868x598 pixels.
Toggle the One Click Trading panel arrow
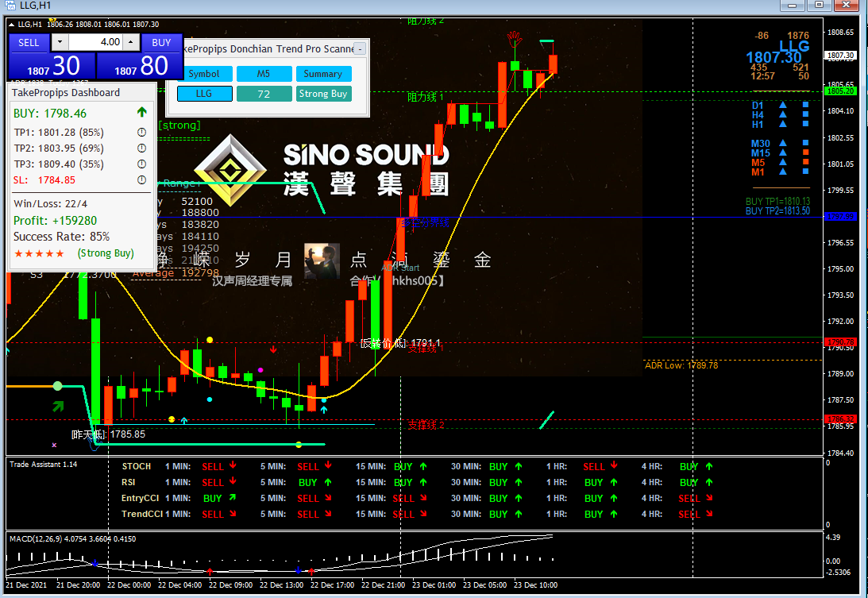pos(11,25)
